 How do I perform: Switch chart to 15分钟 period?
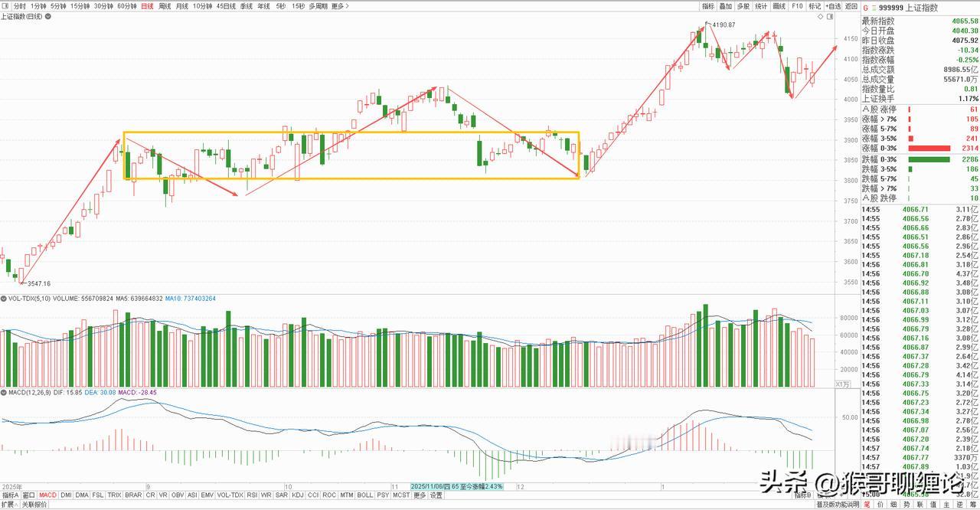click(80, 6)
